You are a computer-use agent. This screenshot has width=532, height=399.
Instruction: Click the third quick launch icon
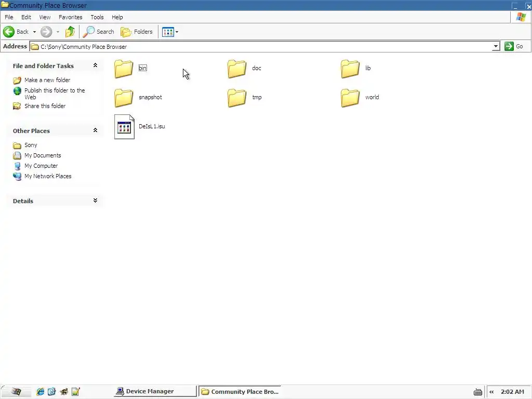[63, 392]
